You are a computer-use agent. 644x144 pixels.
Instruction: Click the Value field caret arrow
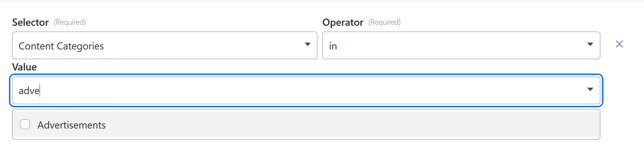[x=590, y=89]
